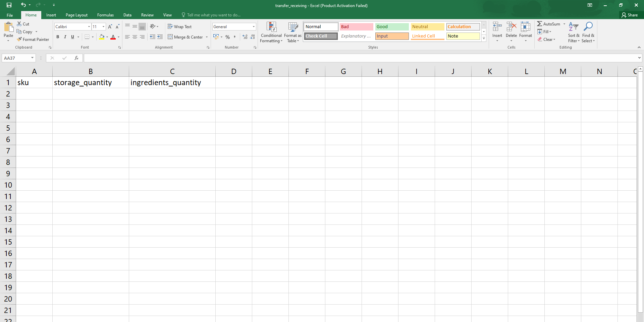
Task: Open the Number Format dropdown
Action: (x=253, y=26)
